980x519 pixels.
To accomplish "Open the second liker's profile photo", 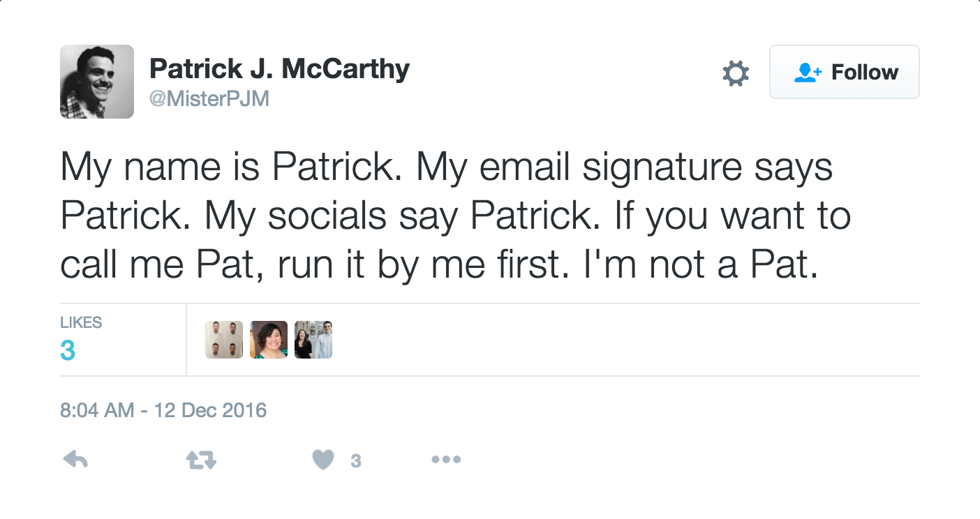I will point(268,339).
